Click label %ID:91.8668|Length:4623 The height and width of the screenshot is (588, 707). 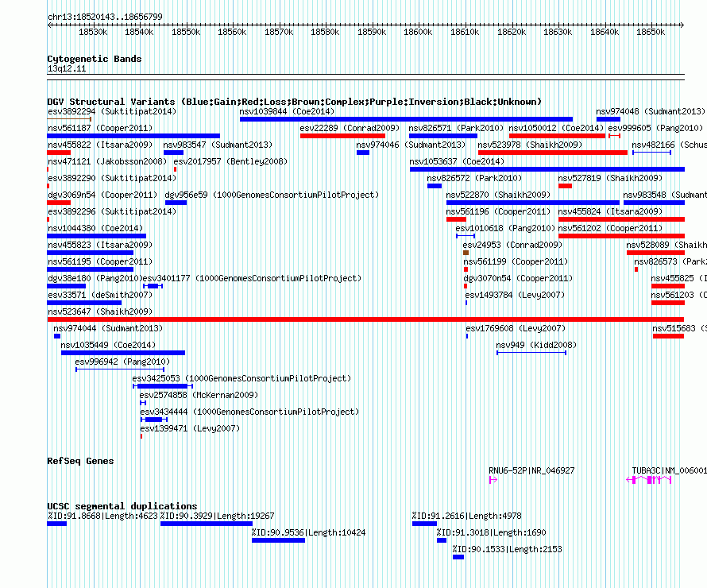tap(102, 516)
